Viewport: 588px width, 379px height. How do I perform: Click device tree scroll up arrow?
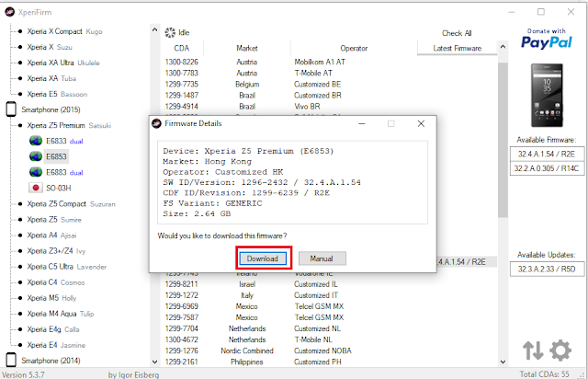[154, 29]
